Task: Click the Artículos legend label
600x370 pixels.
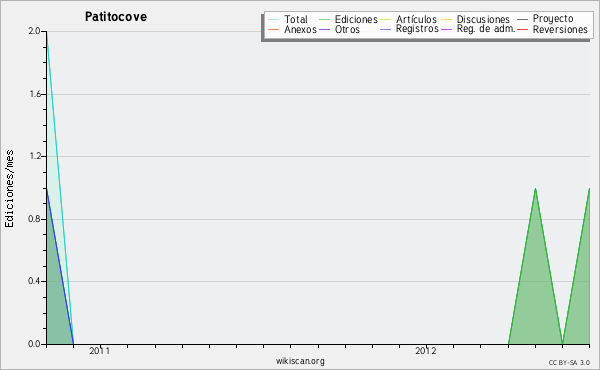Action: [x=416, y=19]
